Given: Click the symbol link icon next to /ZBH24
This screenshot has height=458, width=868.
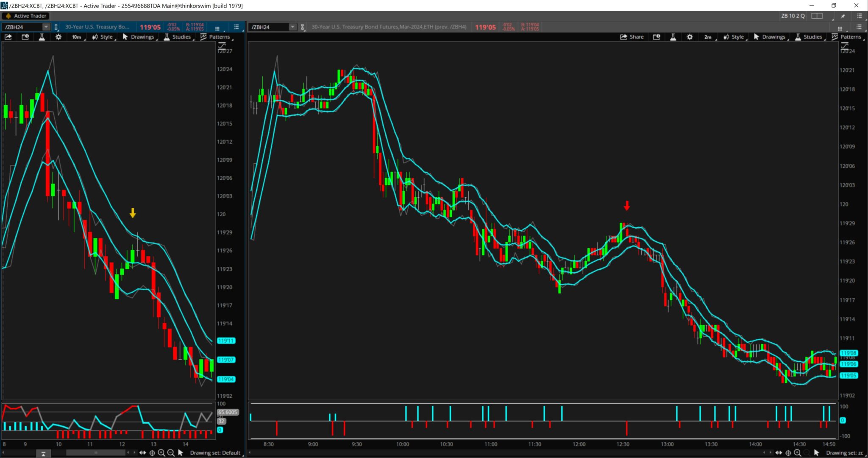Looking at the screenshot, I should click(x=56, y=27).
